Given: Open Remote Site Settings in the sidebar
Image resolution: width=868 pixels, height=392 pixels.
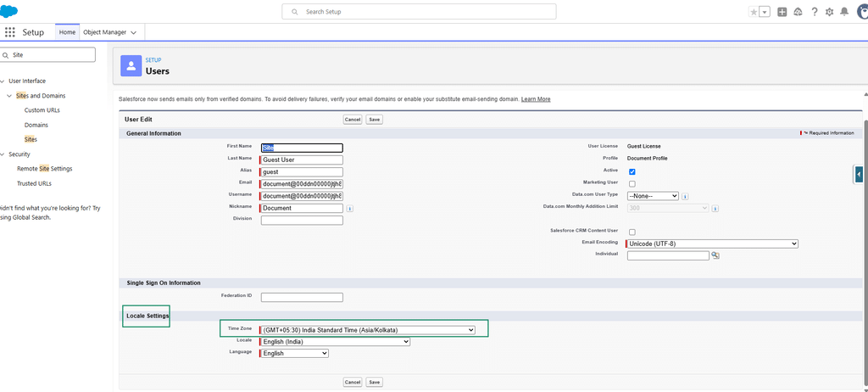Looking at the screenshot, I should (45, 169).
